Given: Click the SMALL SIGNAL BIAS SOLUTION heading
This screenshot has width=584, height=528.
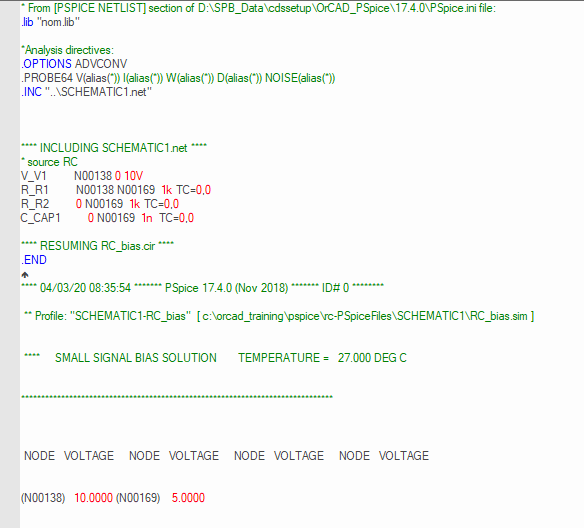Looking at the screenshot, I should [136, 358].
